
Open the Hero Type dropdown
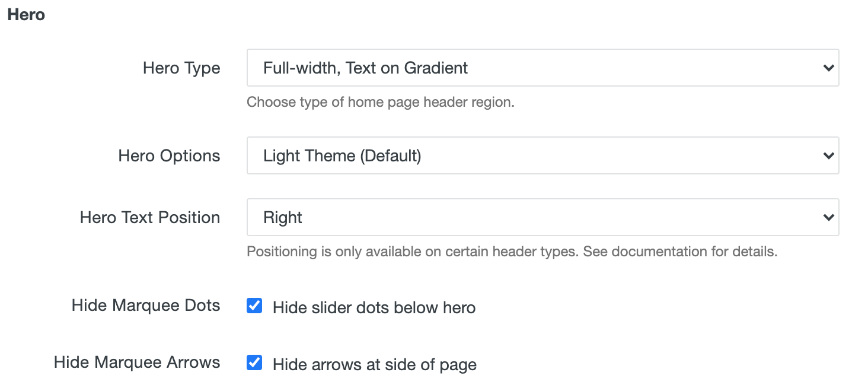click(542, 68)
